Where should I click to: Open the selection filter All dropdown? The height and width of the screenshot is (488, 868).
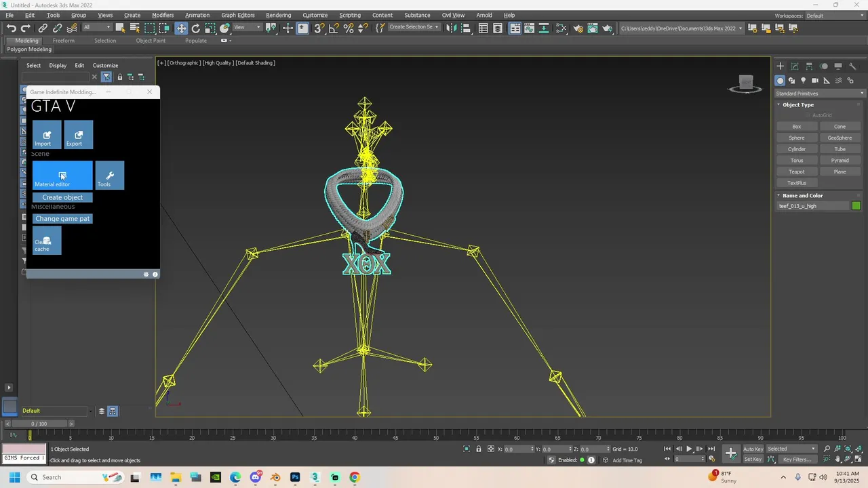[x=96, y=28]
